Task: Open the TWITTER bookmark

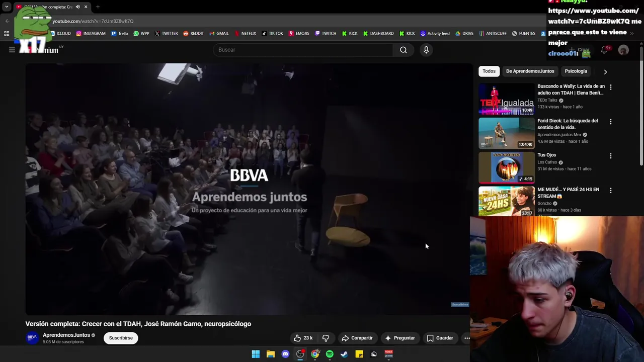Action: (166, 33)
